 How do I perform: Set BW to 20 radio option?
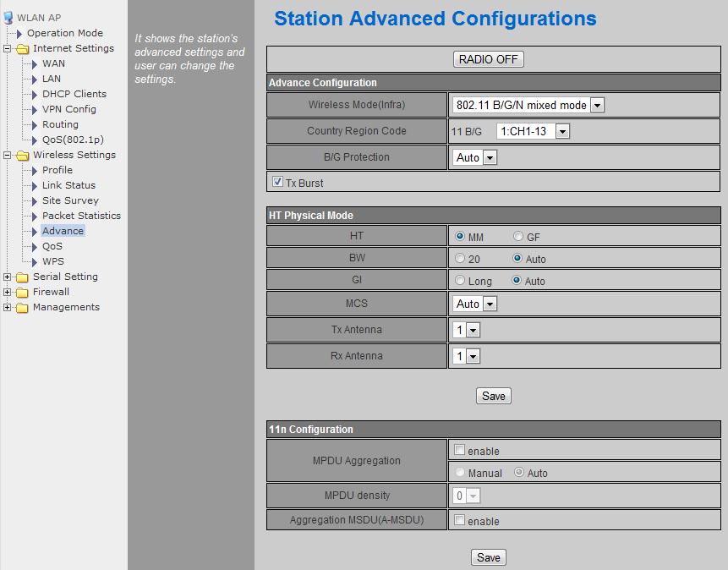click(460, 258)
